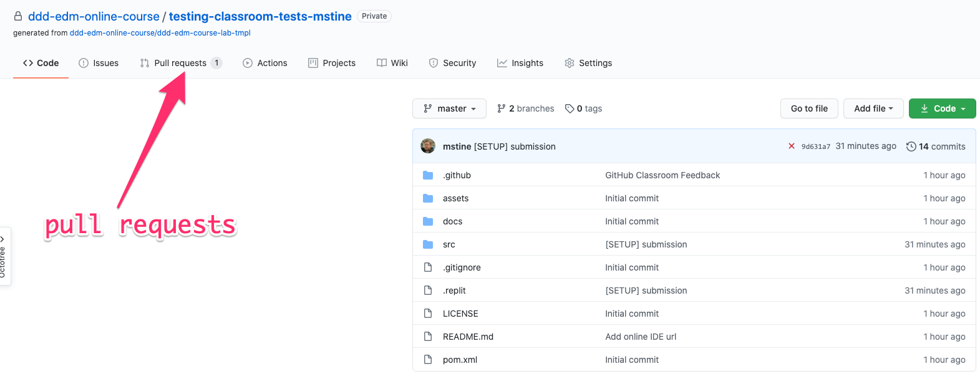Viewport: 980px width, 379px height.
Task: Click the Go to file button
Action: (x=809, y=108)
